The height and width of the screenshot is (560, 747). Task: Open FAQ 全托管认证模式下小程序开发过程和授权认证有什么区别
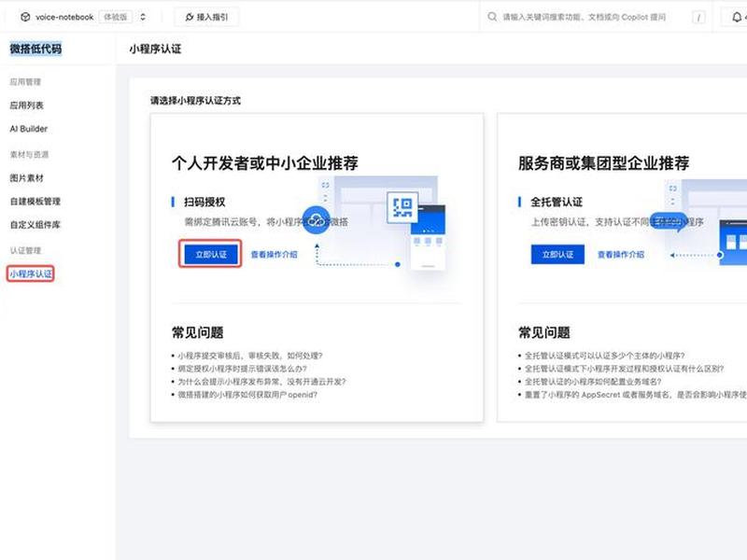tap(624, 369)
